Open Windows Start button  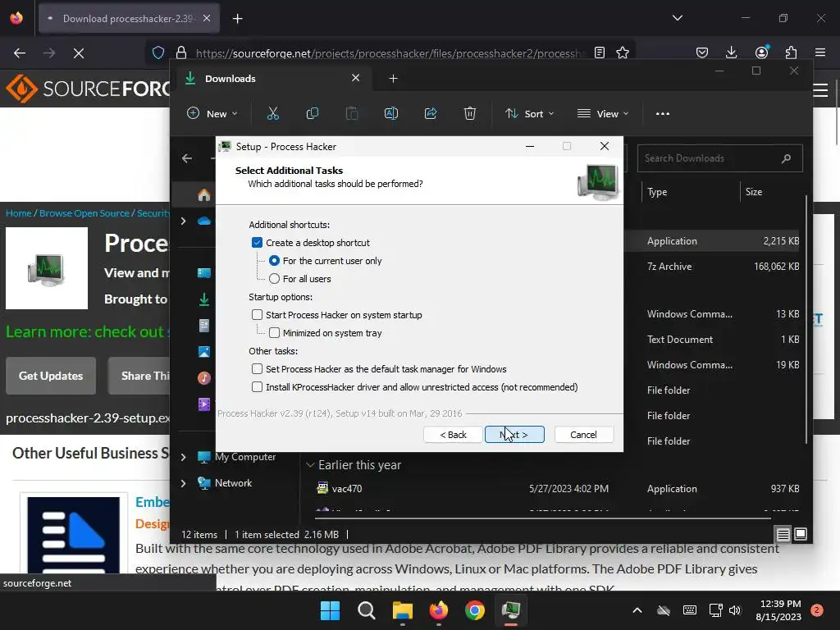330,610
